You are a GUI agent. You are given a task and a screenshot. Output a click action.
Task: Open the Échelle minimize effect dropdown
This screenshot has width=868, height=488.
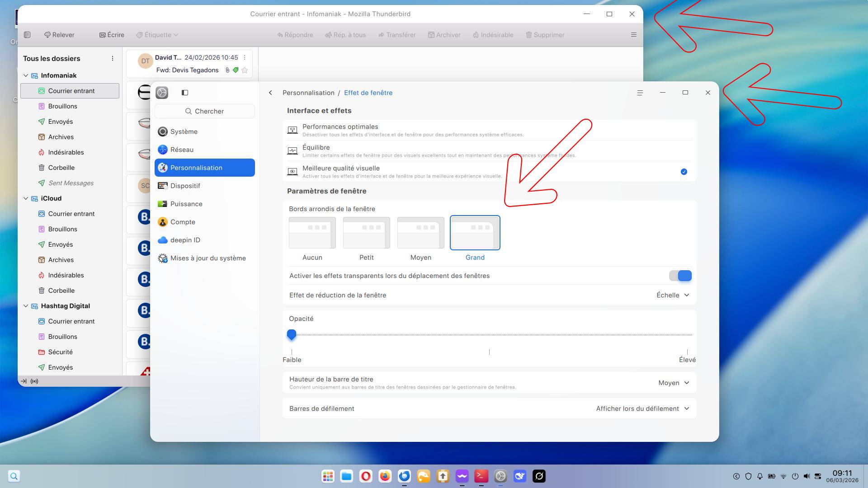point(673,295)
